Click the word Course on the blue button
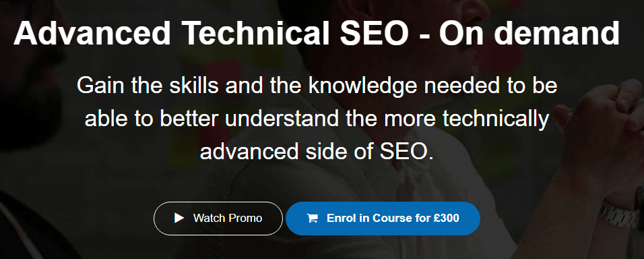This screenshot has height=259, width=644. 388,218
